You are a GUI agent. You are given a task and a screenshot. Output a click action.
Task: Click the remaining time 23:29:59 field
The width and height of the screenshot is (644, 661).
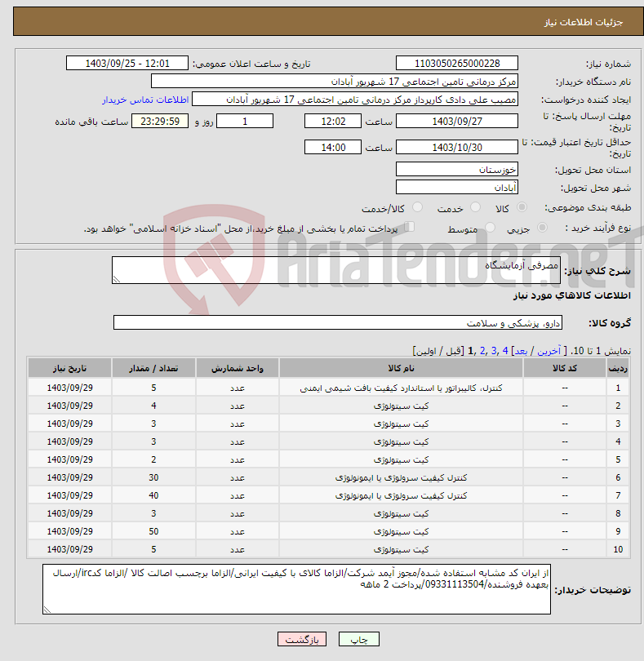point(160,122)
